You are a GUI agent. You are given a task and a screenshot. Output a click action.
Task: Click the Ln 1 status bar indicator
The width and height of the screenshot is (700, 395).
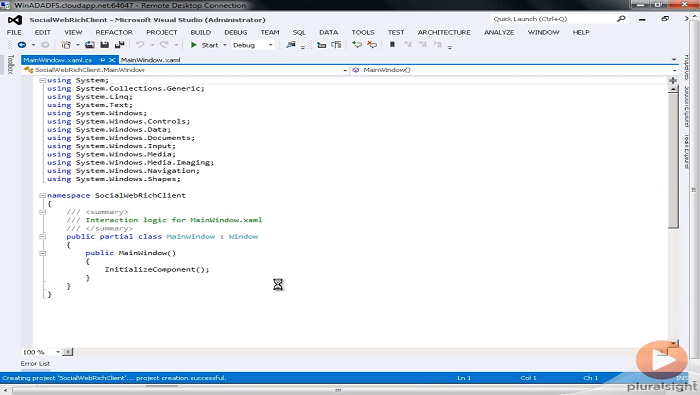pos(464,378)
